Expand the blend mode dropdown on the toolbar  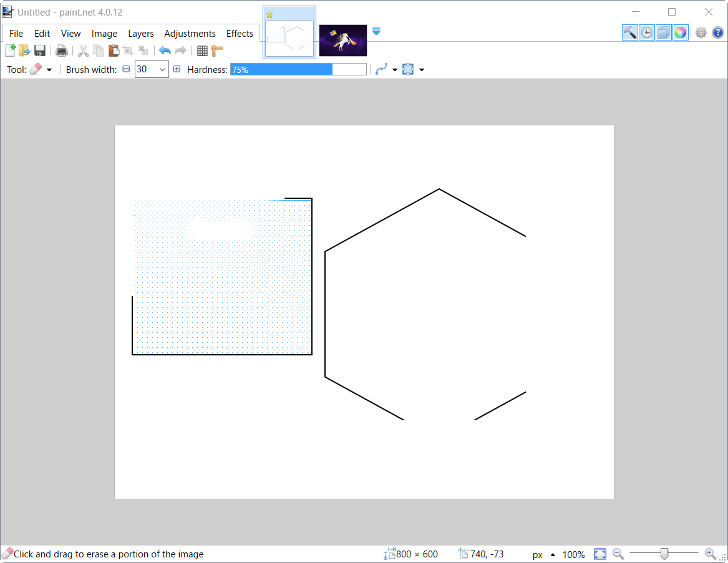click(422, 69)
